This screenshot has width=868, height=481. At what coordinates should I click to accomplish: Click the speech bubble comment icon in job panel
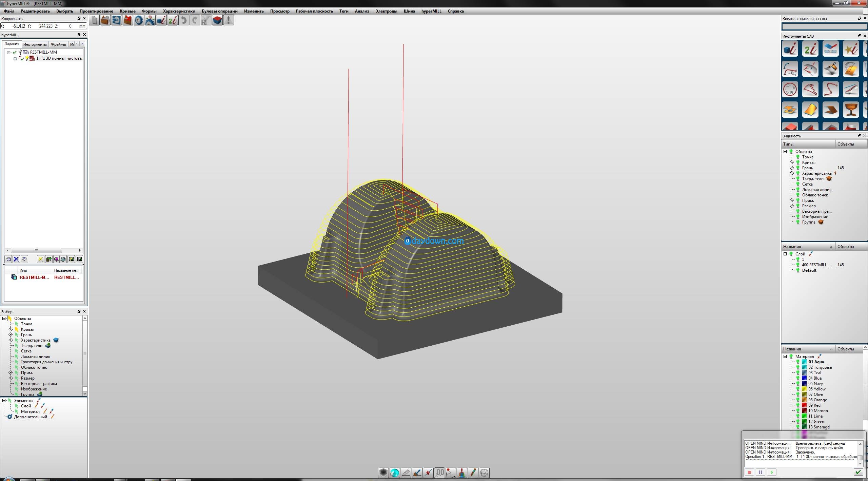24,259
